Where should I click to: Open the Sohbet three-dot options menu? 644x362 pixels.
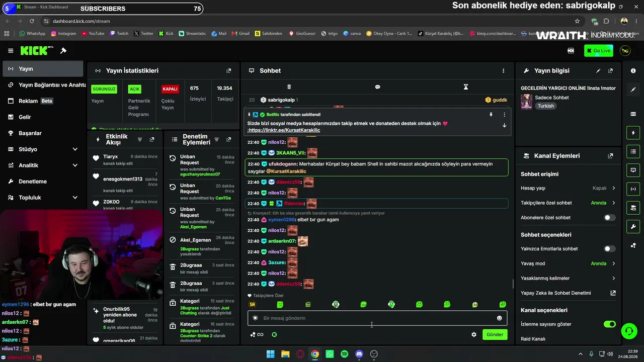tap(503, 71)
